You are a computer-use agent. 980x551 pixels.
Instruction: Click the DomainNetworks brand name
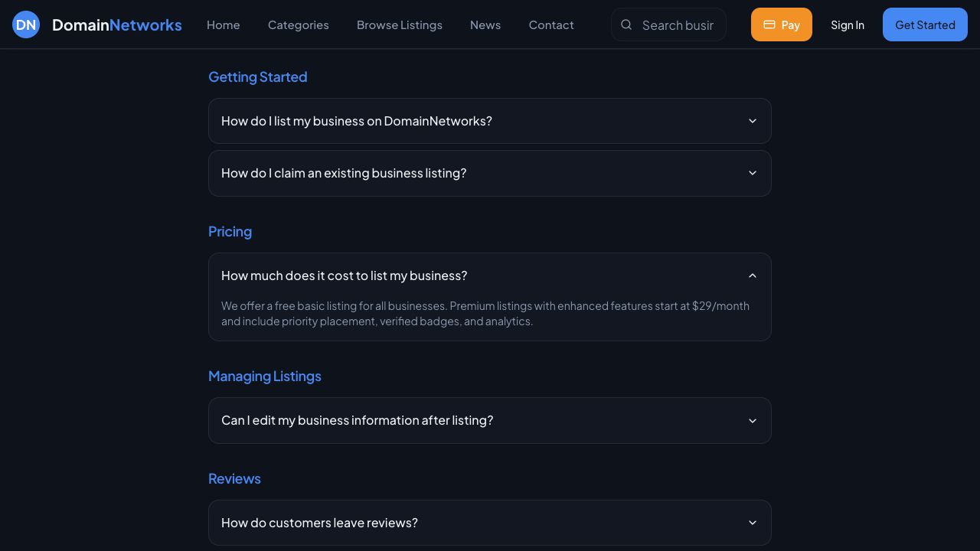(117, 24)
